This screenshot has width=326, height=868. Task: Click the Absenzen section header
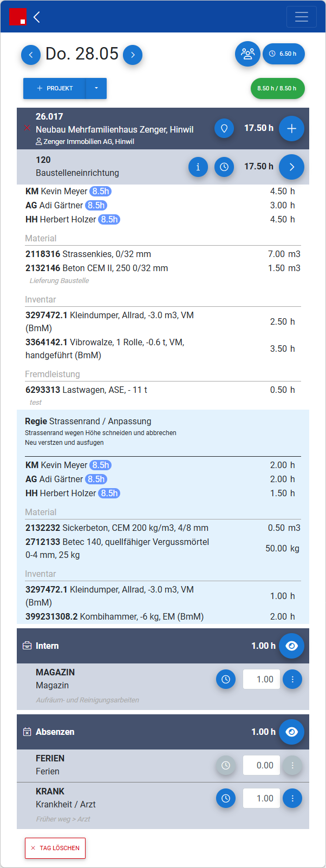[x=163, y=732]
